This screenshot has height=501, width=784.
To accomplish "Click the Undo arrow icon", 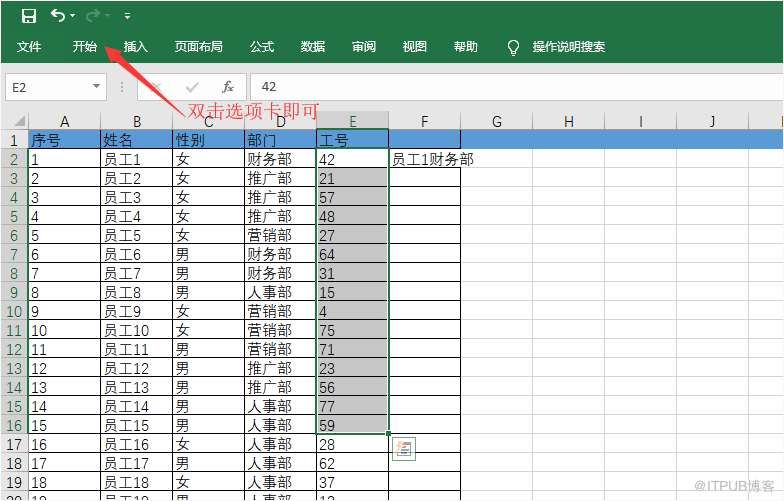I will [x=58, y=15].
